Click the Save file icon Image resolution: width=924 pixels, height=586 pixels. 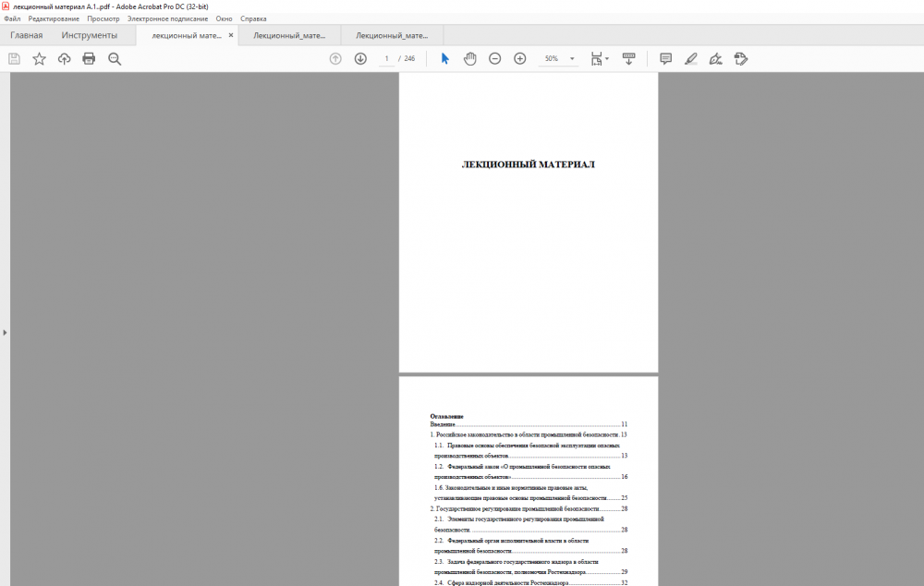14,59
